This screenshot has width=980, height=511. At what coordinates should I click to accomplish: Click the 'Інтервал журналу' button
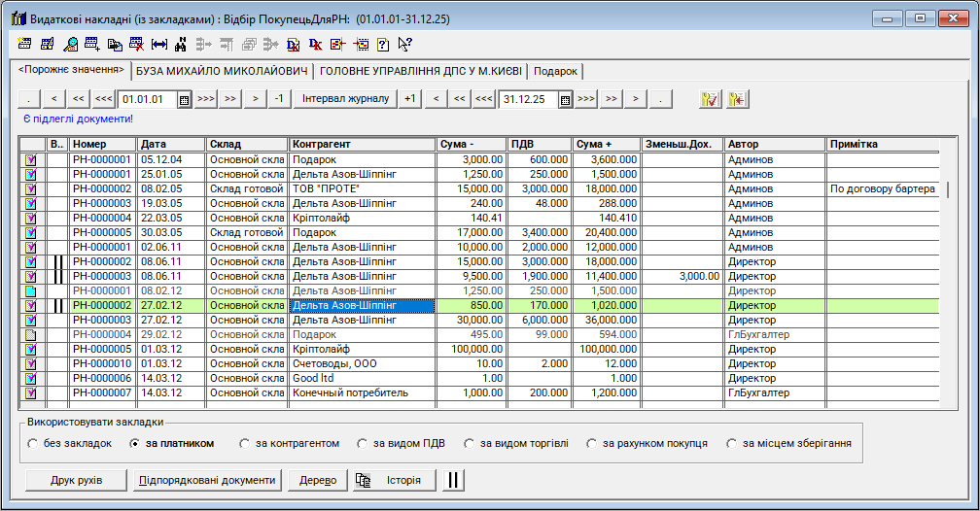346,99
